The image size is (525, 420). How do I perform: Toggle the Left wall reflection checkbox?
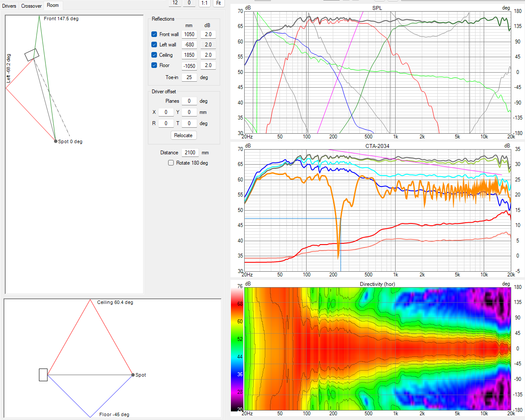[154, 45]
